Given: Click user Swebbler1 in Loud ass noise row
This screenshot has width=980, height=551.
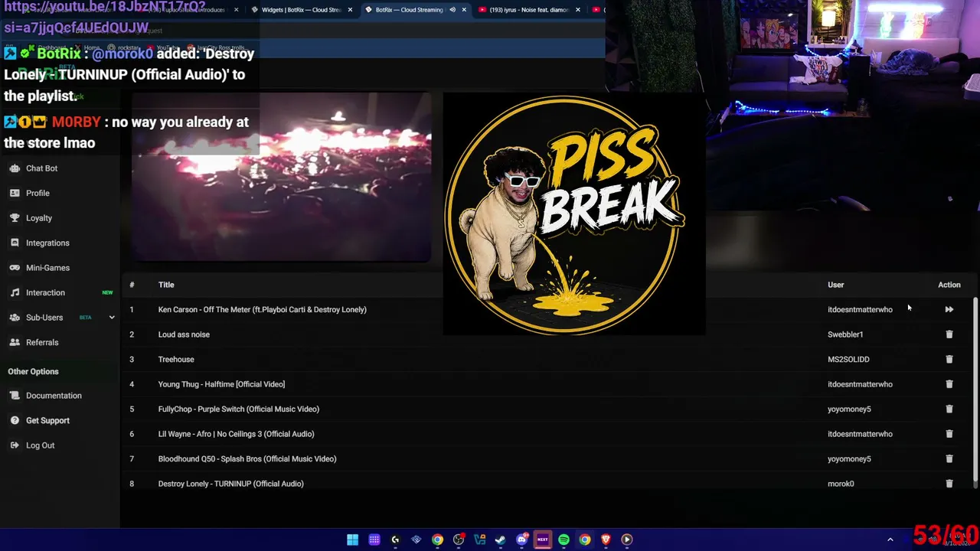Looking at the screenshot, I should coord(845,334).
